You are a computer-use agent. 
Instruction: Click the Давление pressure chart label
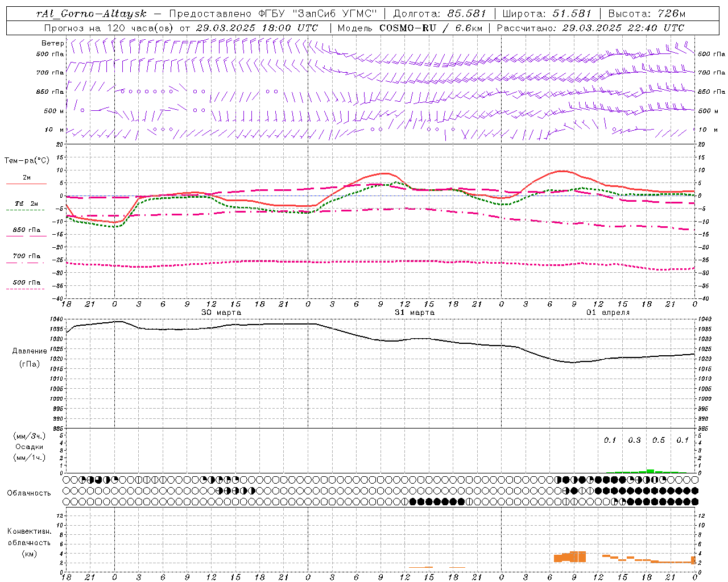(30, 351)
